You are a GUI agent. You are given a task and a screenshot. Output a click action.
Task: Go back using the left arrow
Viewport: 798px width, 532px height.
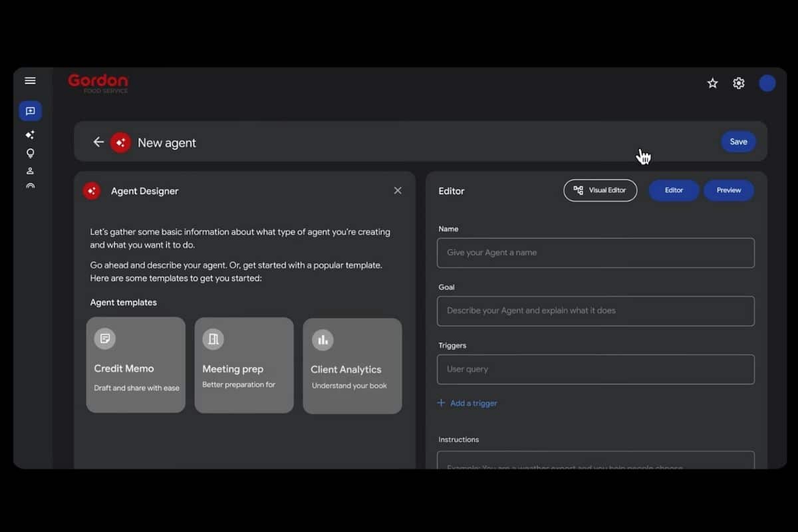click(98, 142)
